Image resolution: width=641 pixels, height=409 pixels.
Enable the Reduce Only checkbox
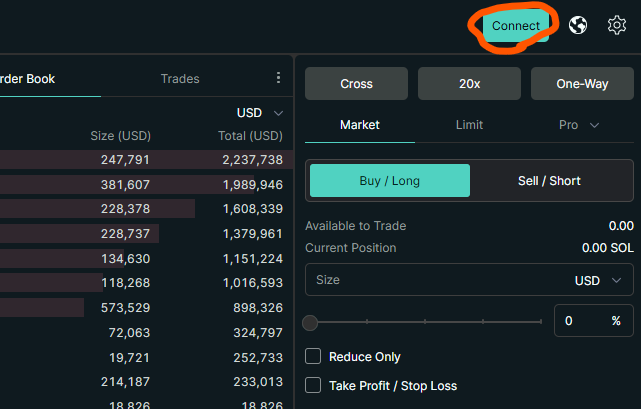point(313,357)
